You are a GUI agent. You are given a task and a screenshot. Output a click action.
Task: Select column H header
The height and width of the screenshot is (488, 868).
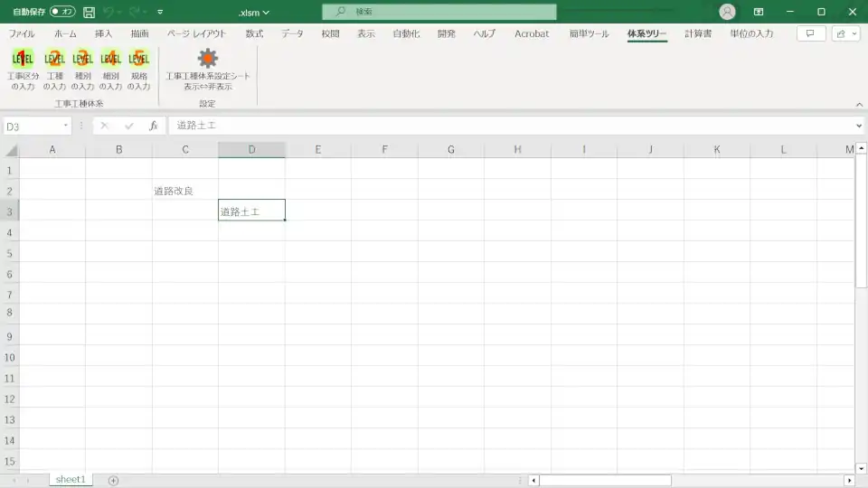coord(517,150)
